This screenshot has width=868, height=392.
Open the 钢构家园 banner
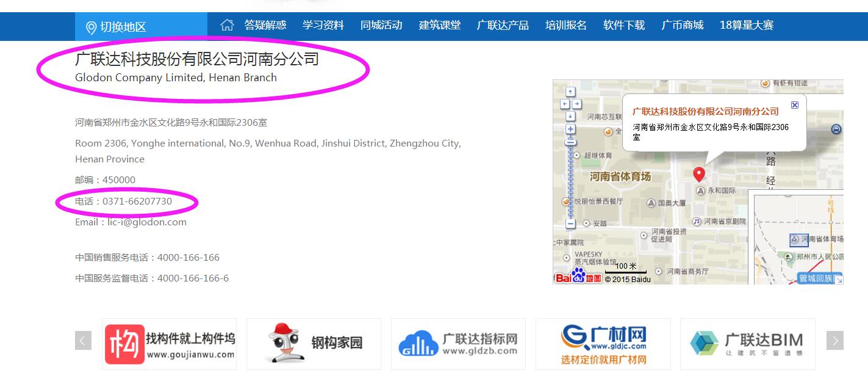[x=314, y=344]
